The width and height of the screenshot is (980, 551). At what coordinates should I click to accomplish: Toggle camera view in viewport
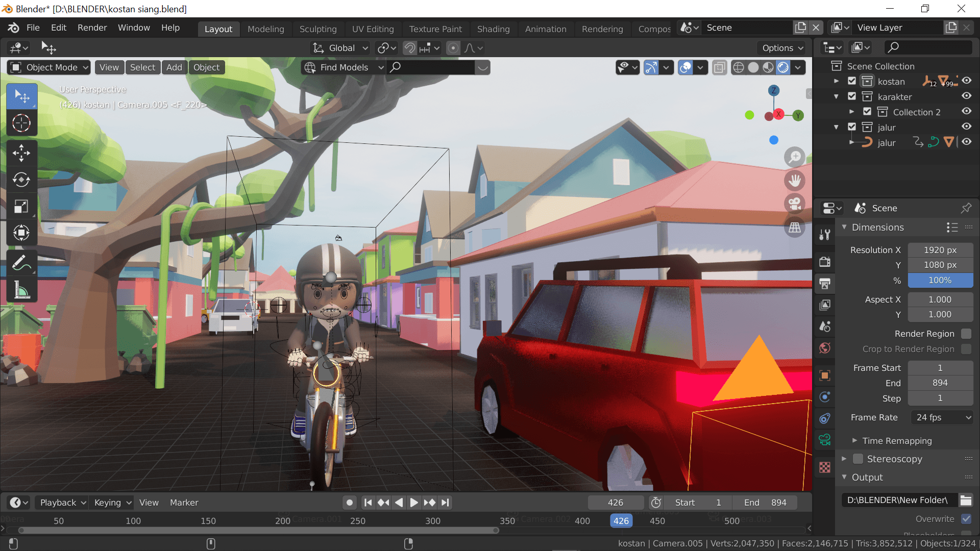click(x=795, y=204)
